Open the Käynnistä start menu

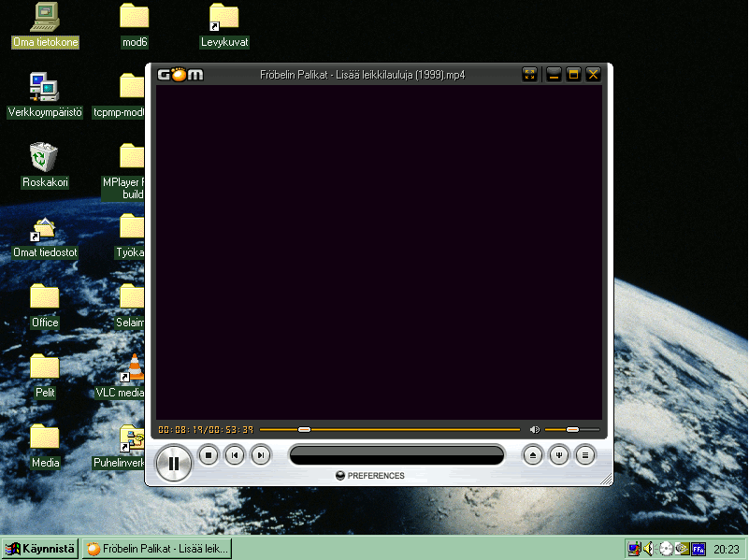40,549
